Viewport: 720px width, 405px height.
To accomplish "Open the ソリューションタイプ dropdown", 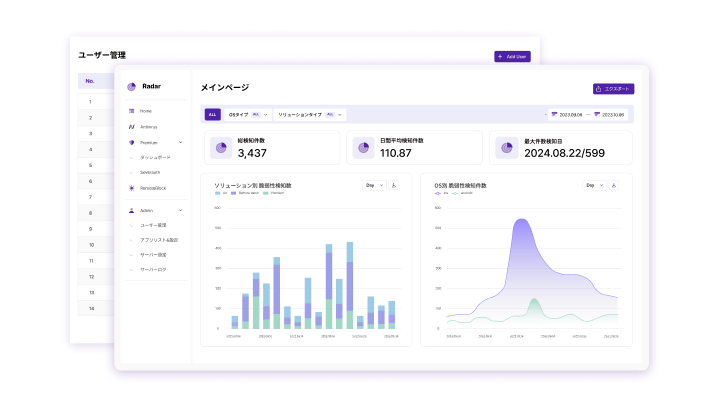I will [310, 114].
